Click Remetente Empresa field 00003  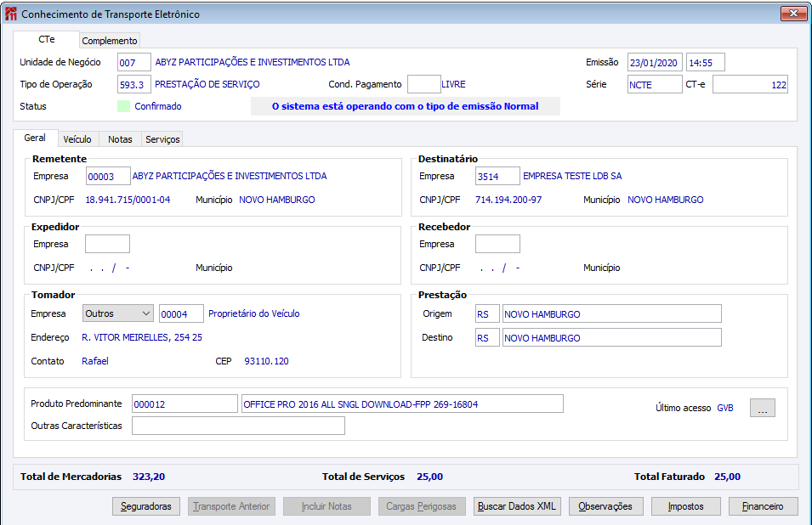tap(108, 176)
